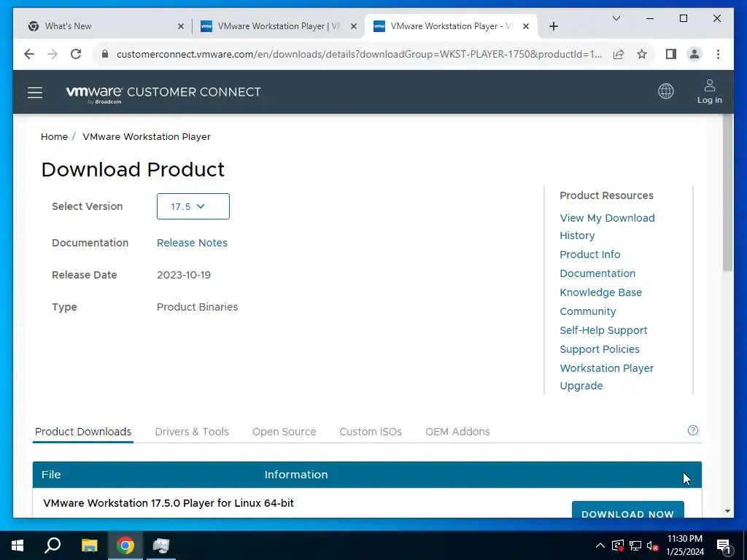This screenshot has width=747, height=560.
Task: Click the 'Product Binaries' type value
Action: [x=197, y=307]
